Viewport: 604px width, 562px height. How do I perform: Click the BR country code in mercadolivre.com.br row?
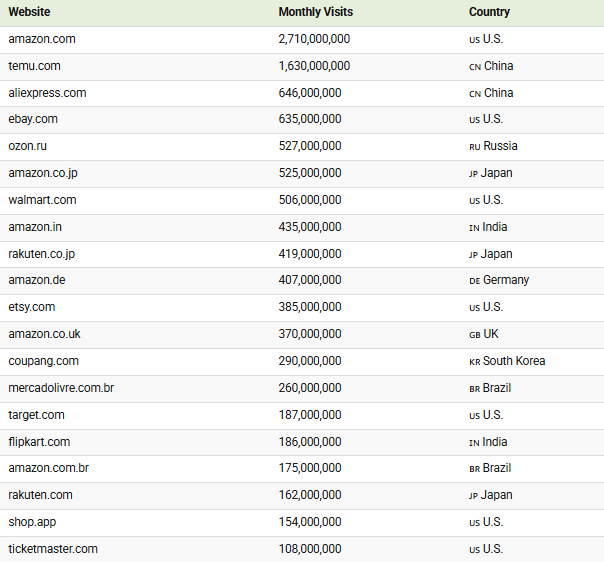click(474, 389)
